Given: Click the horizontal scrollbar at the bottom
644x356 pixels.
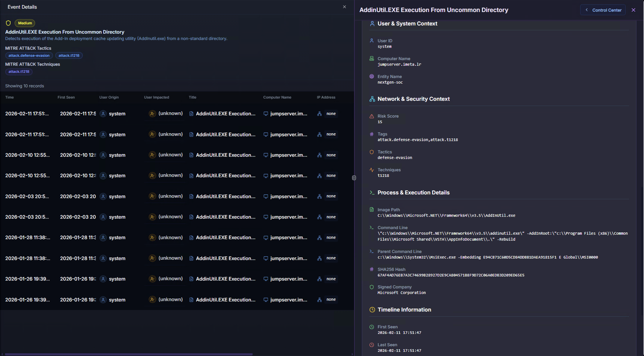Looking at the screenshot, I should coord(129,354).
